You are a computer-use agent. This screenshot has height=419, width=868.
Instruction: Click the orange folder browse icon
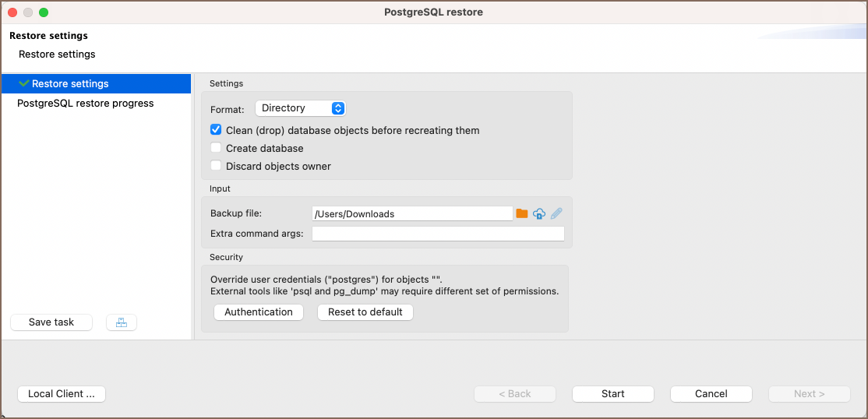522,213
